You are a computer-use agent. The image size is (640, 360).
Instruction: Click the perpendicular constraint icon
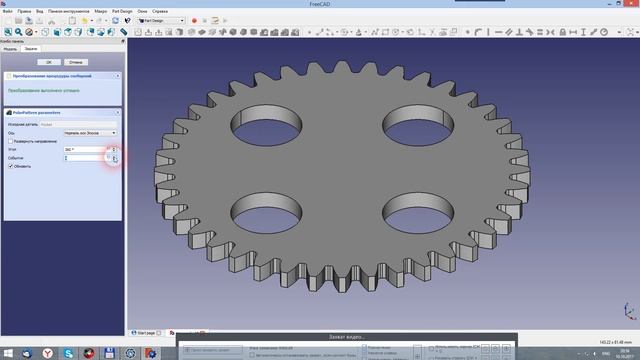[519, 32]
